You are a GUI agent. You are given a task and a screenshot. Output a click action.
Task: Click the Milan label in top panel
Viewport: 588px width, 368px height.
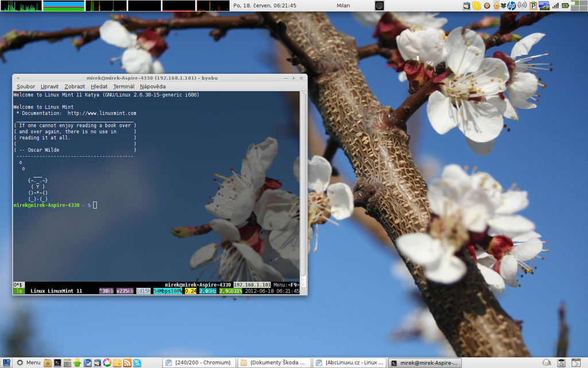click(x=343, y=6)
